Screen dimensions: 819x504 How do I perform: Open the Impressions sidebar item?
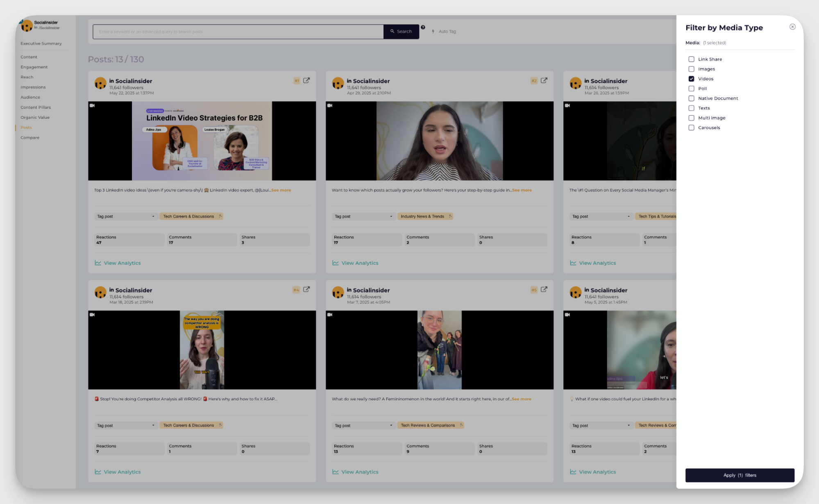coord(33,87)
